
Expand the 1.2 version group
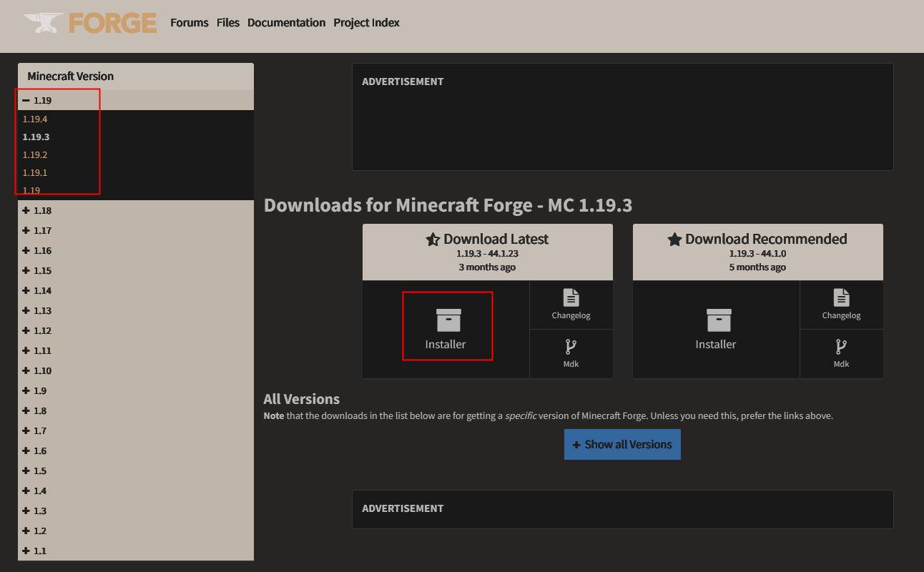(136, 531)
